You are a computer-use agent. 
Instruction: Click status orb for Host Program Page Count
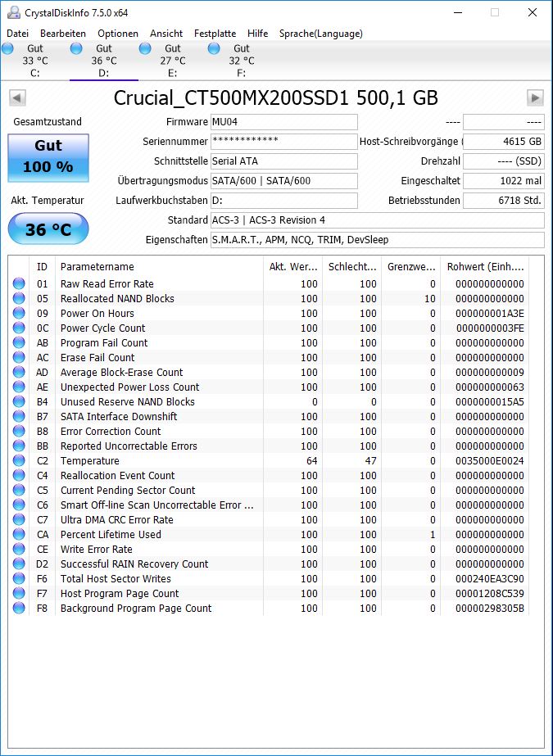19,594
